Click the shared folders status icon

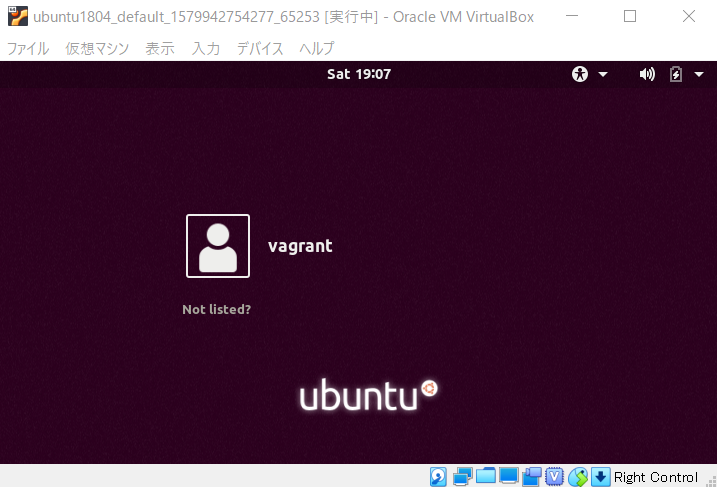486,476
